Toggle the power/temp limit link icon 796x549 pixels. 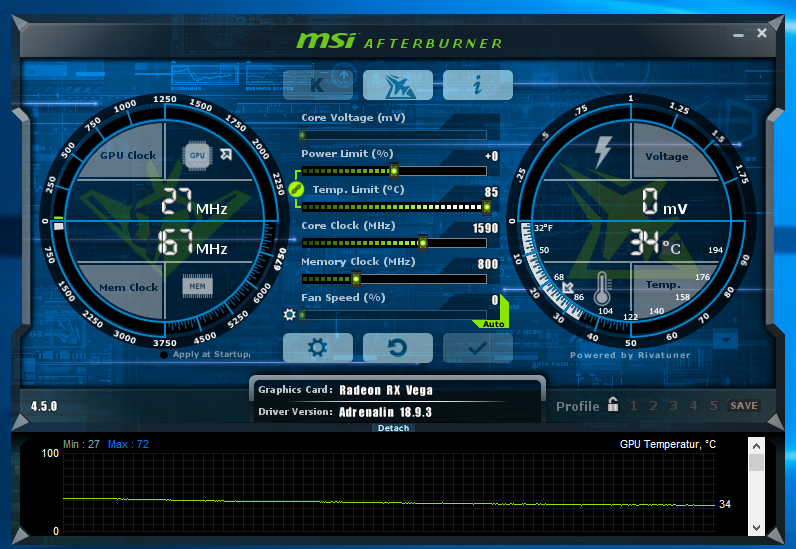296,189
